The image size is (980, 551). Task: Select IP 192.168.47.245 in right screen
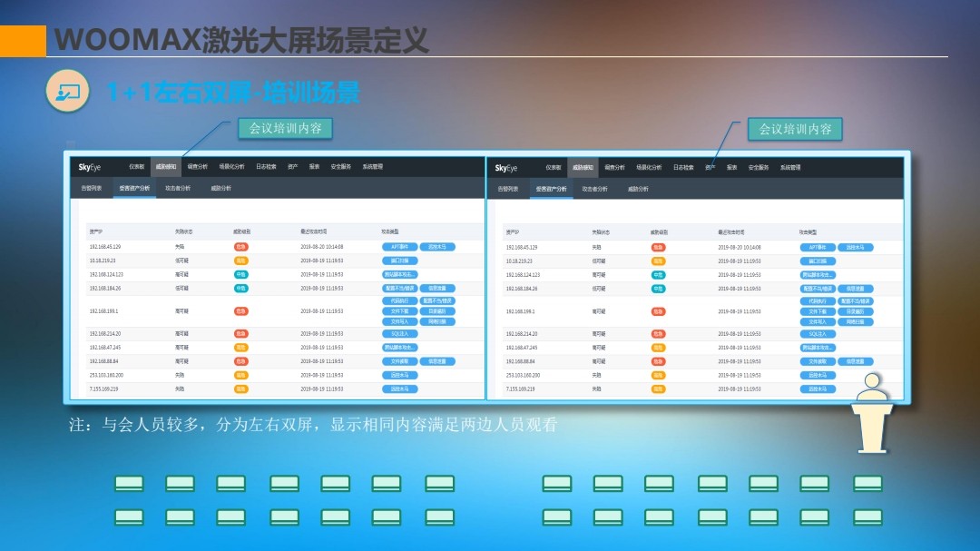tap(522, 348)
